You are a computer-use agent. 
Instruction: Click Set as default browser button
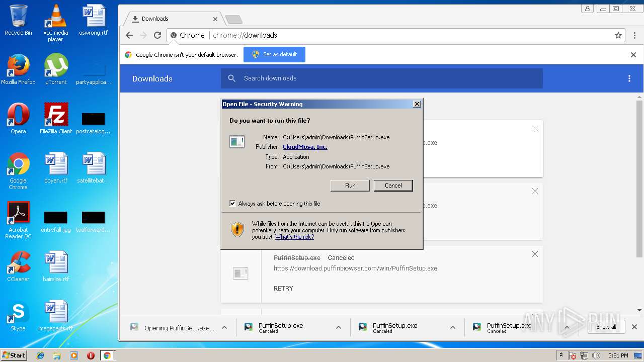[274, 54]
